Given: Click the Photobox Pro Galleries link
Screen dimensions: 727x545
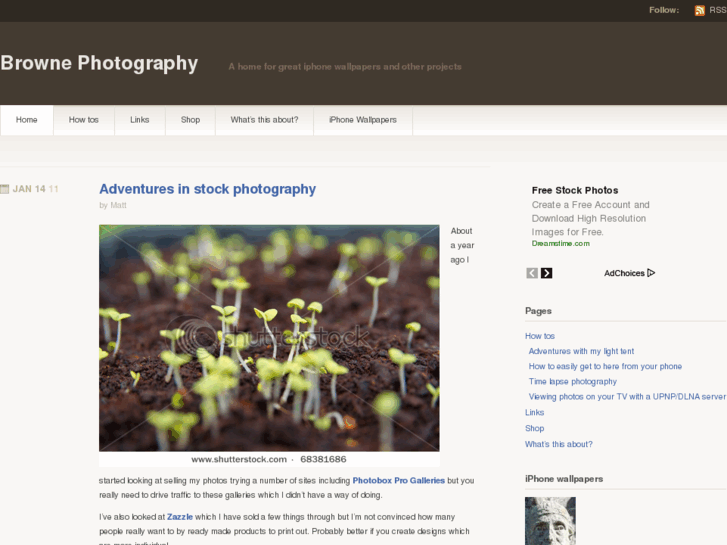Looking at the screenshot, I should point(398,481).
